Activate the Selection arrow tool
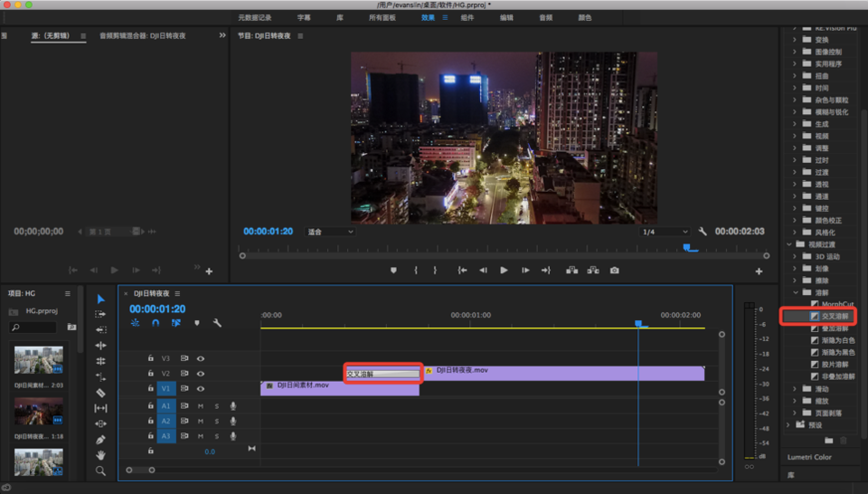The height and width of the screenshot is (494, 868). coord(100,299)
